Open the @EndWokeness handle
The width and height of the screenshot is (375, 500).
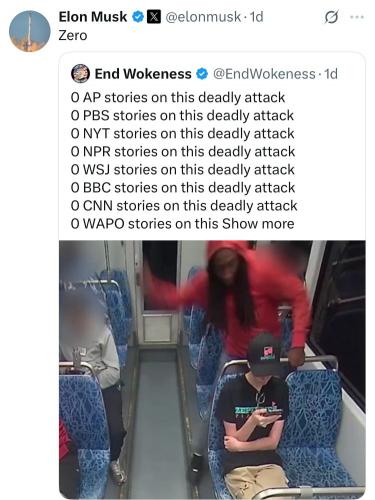tap(264, 74)
